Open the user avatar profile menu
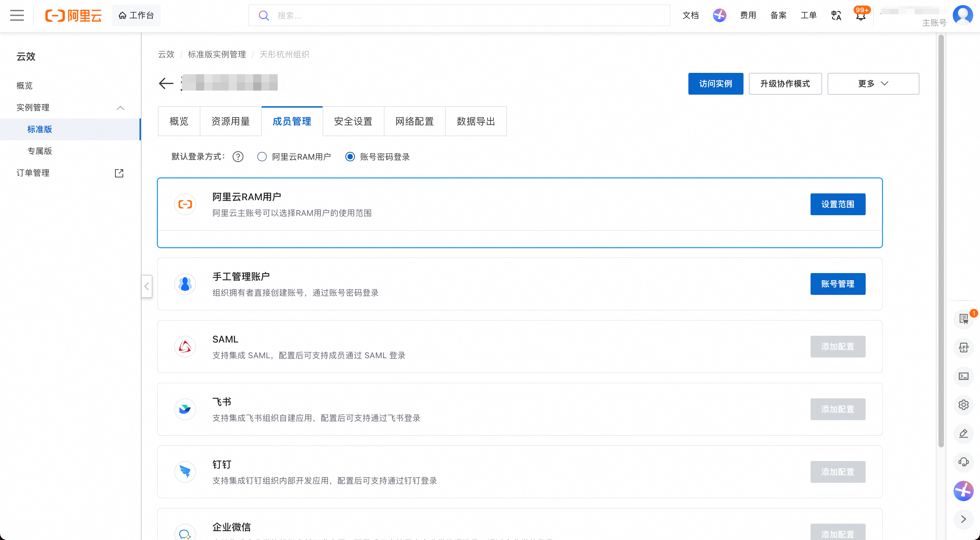Screen dimensions: 980x540 (963, 15)
